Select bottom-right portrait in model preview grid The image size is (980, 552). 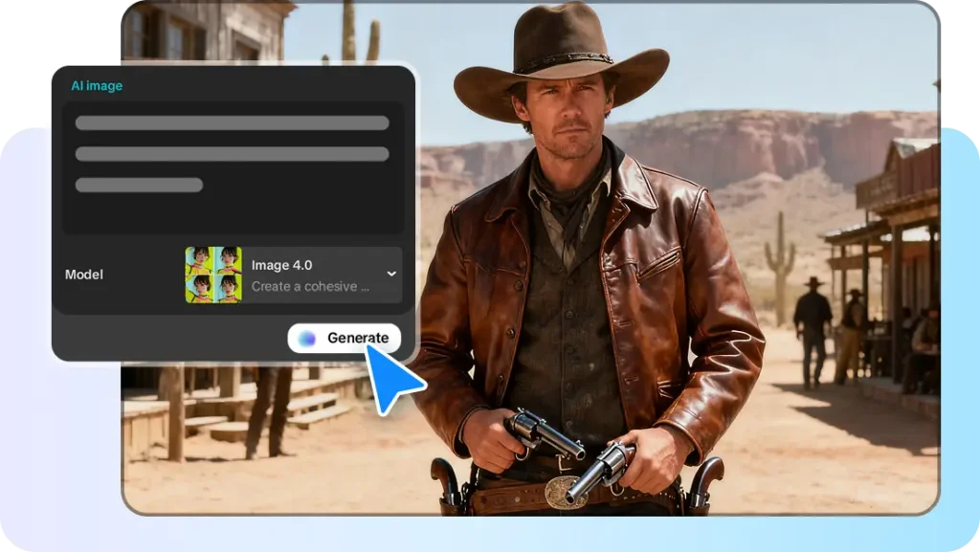pyautogui.click(x=227, y=289)
